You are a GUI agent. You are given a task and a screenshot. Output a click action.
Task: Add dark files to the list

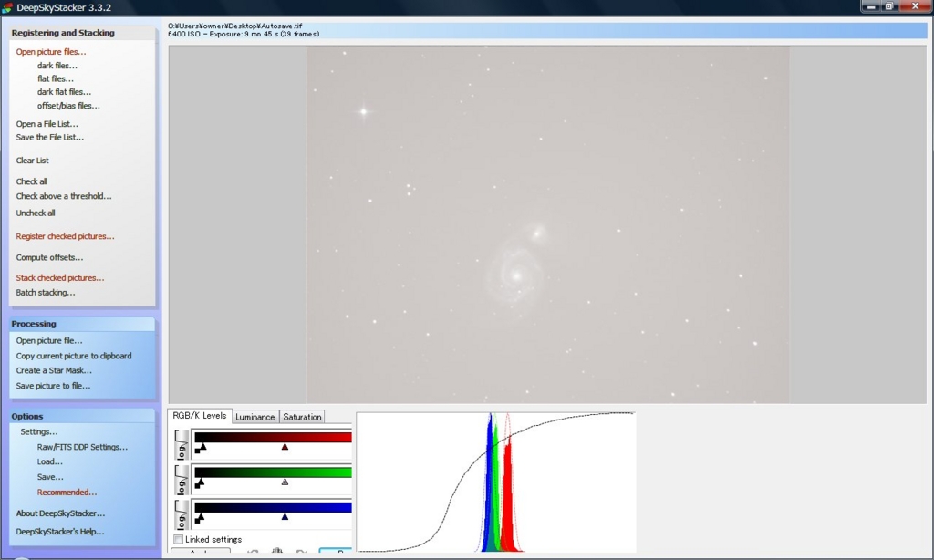pyautogui.click(x=57, y=66)
